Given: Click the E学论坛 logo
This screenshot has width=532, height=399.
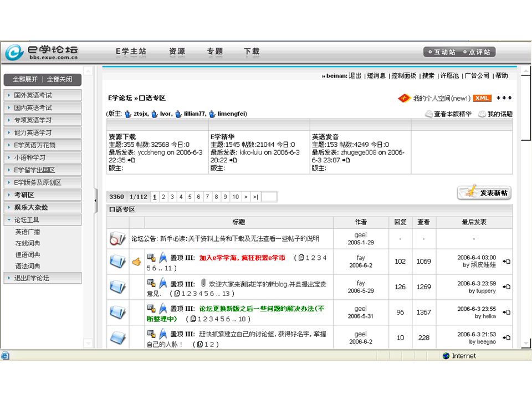Looking at the screenshot, I should coord(42,52).
